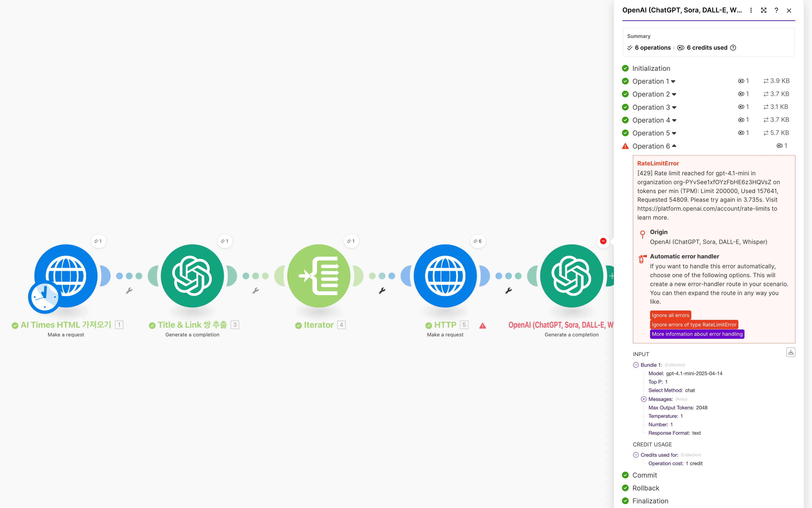Click the wrench between Iterator and HTTP
The image size is (812, 508).
(x=382, y=291)
